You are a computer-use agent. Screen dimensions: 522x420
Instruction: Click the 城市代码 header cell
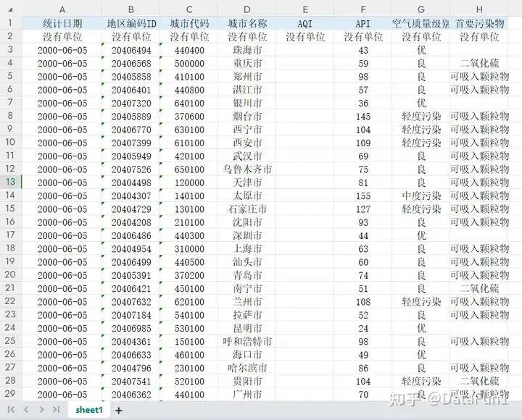tap(189, 23)
